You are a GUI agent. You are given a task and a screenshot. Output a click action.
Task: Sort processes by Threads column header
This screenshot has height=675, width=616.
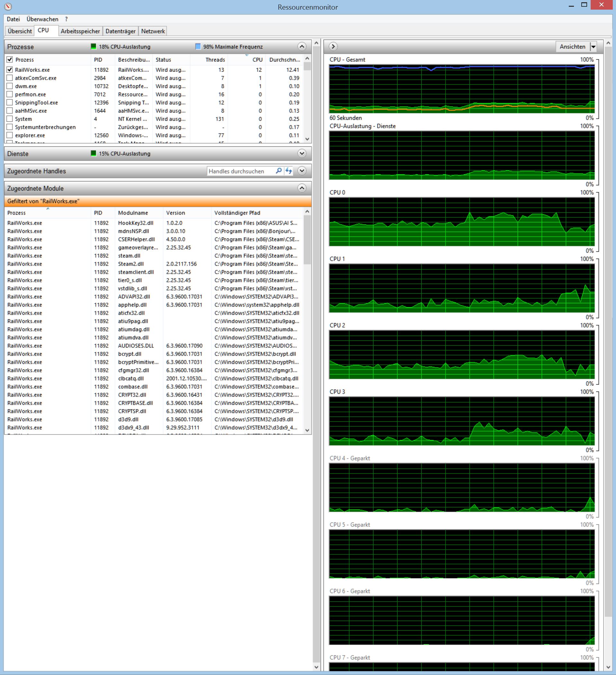click(x=209, y=60)
